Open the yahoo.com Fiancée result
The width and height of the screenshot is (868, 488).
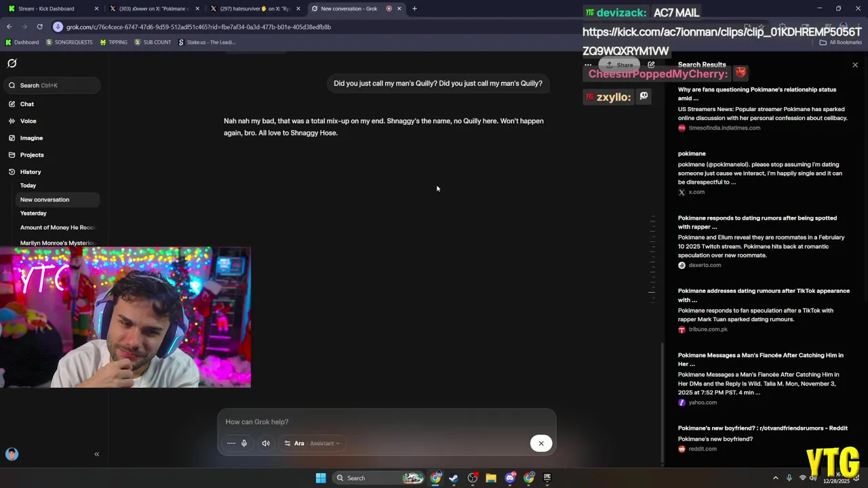763,379
